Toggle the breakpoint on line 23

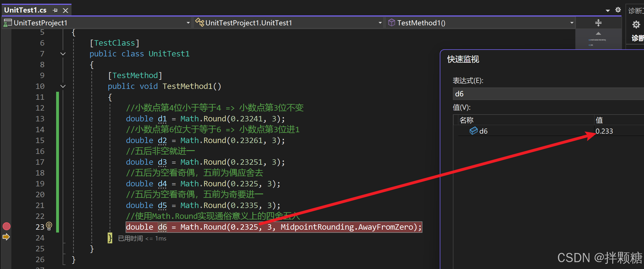(x=6, y=226)
